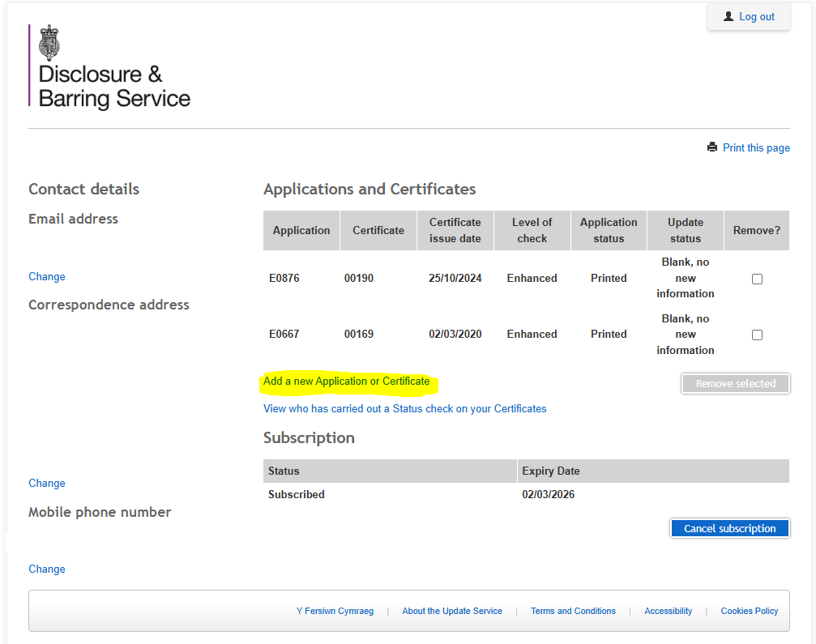Click the Change link under Mobile phone number

coord(46,569)
